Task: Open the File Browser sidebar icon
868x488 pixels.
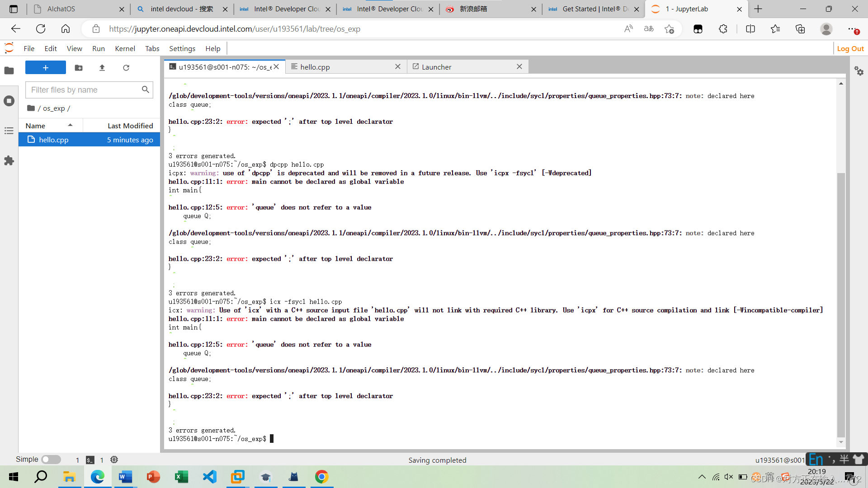Action: (9, 70)
